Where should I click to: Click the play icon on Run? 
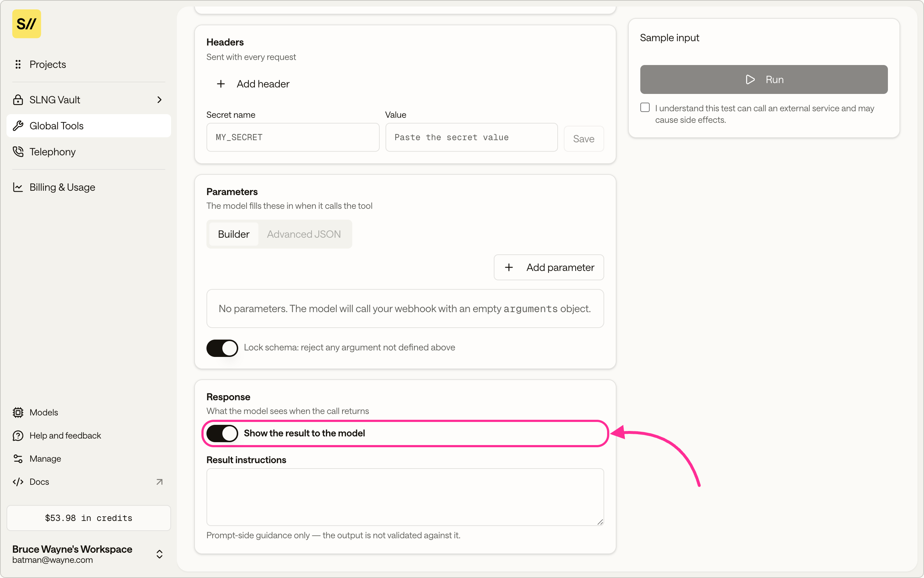click(750, 79)
